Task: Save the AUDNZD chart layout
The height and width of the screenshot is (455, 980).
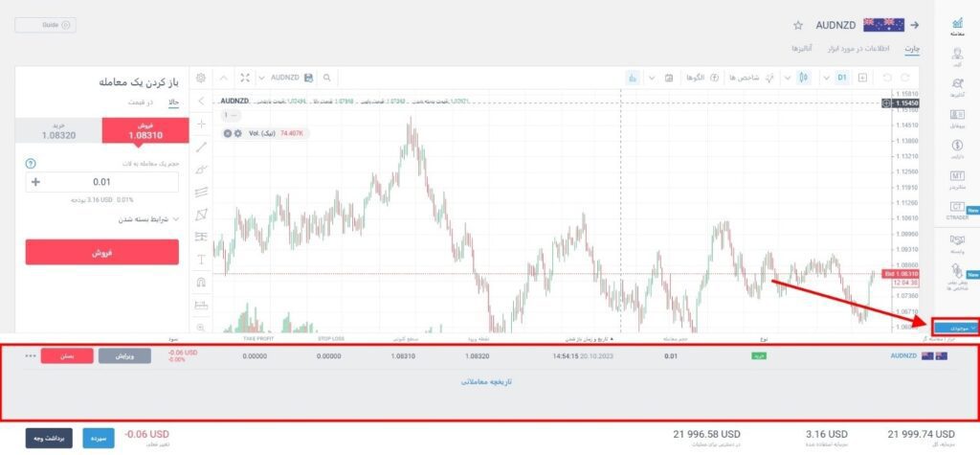Action: [x=308, y=78]
